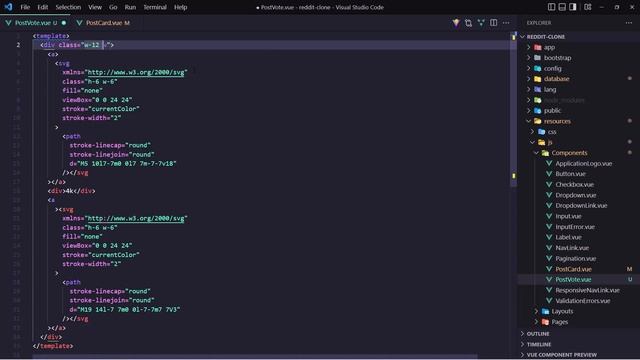This screenshot has width=640, height=360.
Task: Click the first w3.org svg link in code
Action: point(136,72)
